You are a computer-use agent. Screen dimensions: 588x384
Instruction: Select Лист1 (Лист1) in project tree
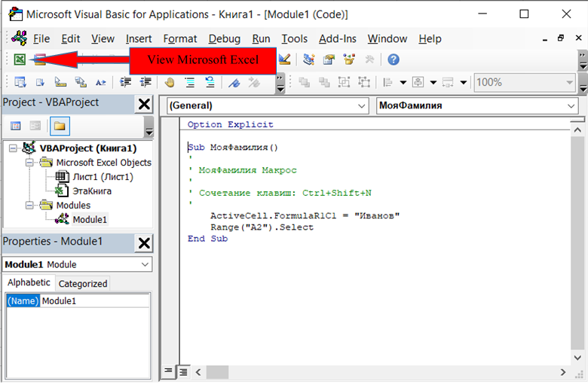click(103, 177)
